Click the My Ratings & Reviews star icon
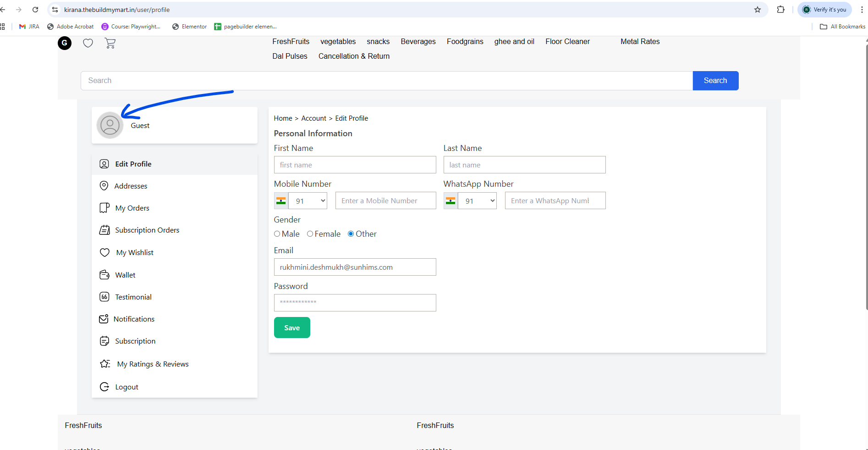This screenshot has width=868, height=450. pos(105,364)
